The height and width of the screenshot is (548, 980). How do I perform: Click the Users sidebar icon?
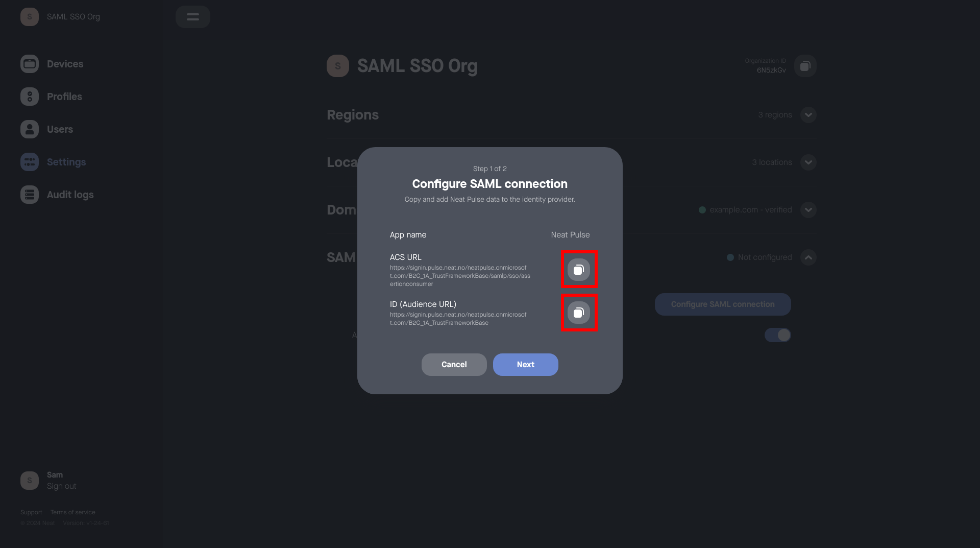[x=30, y=129]
